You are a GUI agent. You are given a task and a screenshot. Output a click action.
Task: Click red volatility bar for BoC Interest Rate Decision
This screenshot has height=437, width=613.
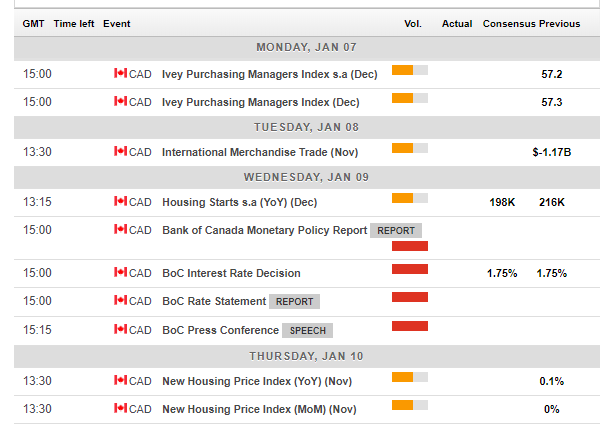tap(410, 269)
